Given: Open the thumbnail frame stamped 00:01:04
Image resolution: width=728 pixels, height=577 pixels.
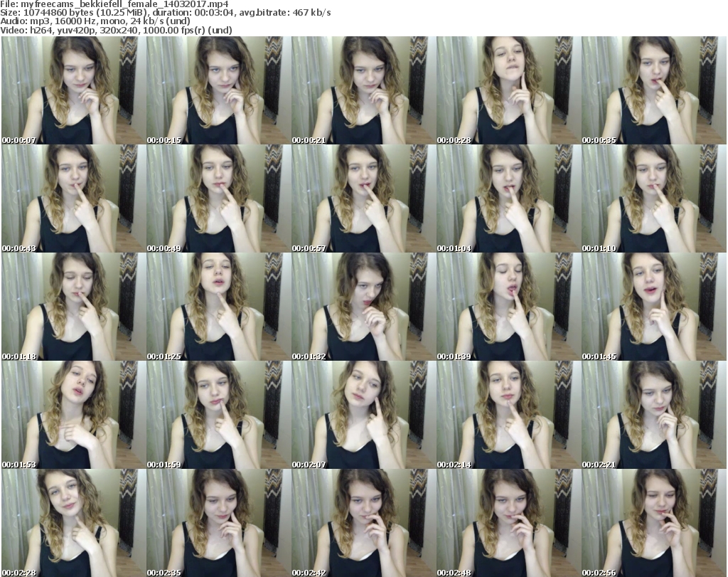Looking at the screenshot, I should tap(508, 198).
